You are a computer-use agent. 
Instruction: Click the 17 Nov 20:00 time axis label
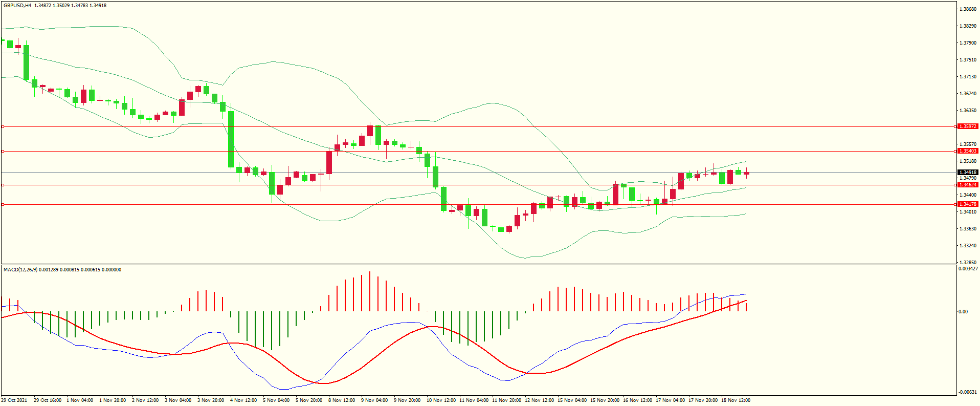point(703,400)
